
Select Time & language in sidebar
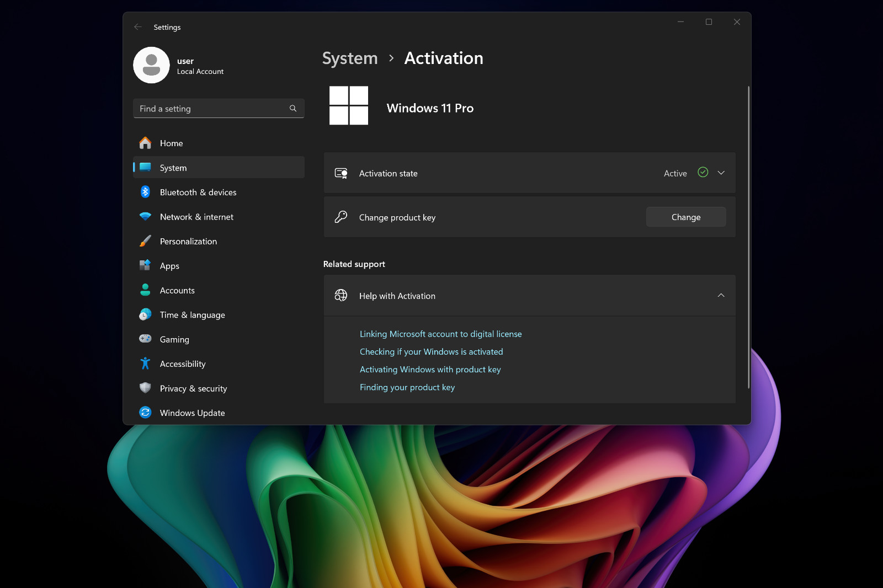219,314
